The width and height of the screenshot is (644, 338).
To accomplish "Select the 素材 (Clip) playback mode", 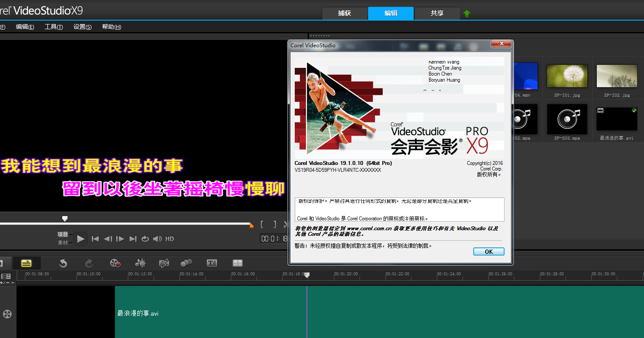I will (x=63, y=243).
